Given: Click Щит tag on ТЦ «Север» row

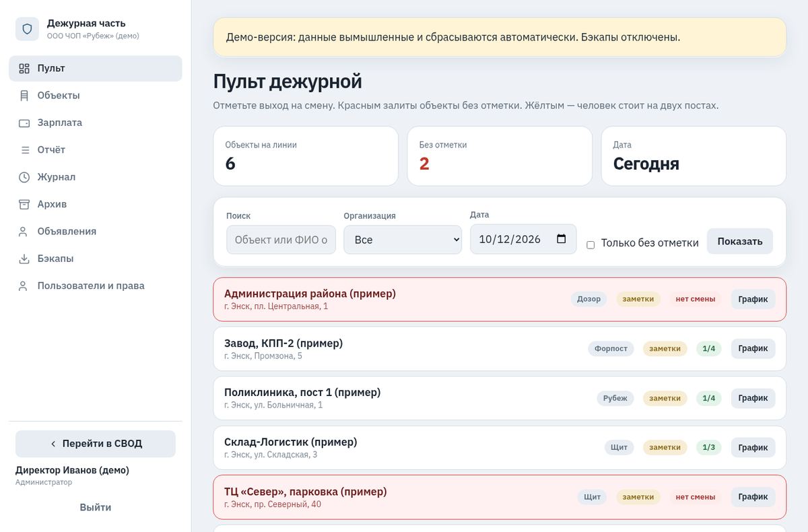Looking at the screenshot, I should pos(593,497).
